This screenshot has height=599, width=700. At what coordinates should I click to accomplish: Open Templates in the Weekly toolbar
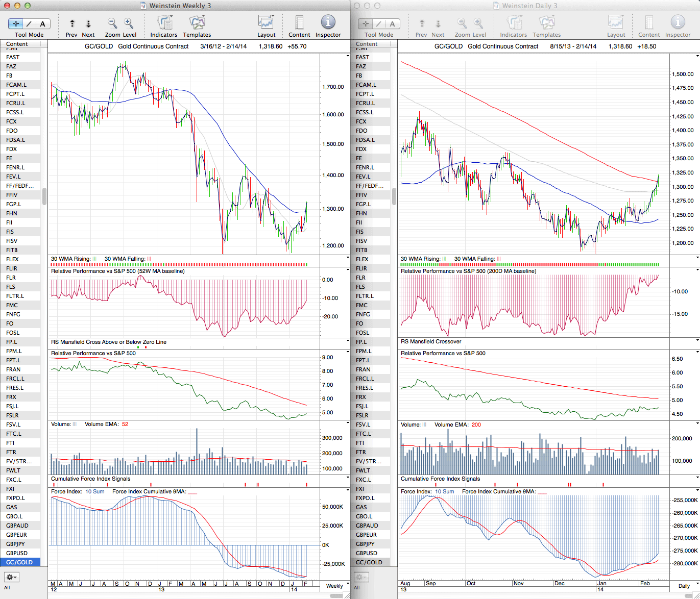click(197, 23)
